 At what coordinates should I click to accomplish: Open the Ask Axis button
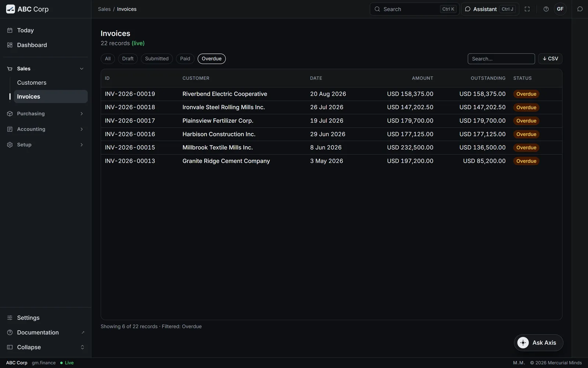(x=538, y=343)
